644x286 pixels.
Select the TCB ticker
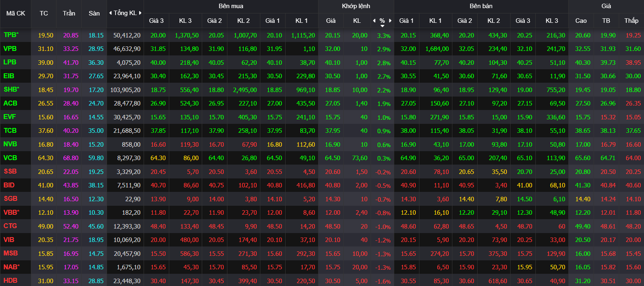pyautogui.click(x=10, y=131)
